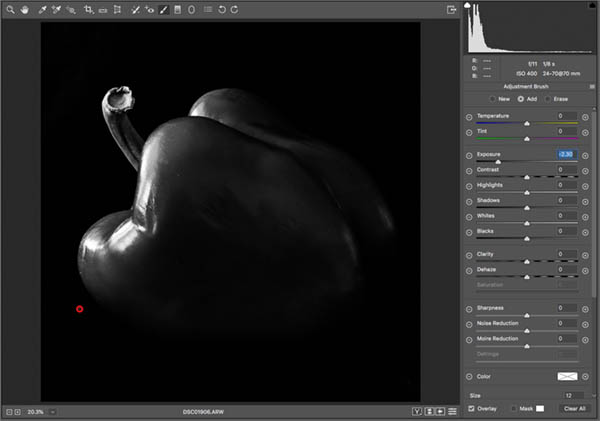Click the Color swatch in brush panel
The image size is (600, 421).
tap(567, 376)
